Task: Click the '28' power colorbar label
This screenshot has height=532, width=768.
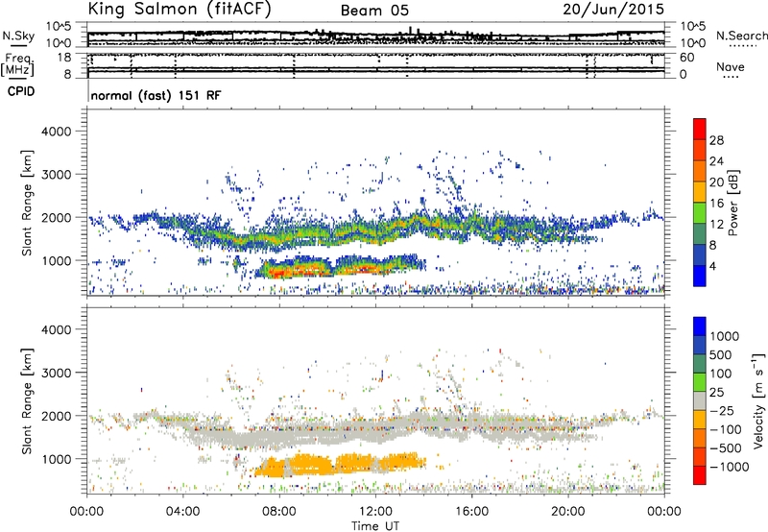Action: coord(716,140)
